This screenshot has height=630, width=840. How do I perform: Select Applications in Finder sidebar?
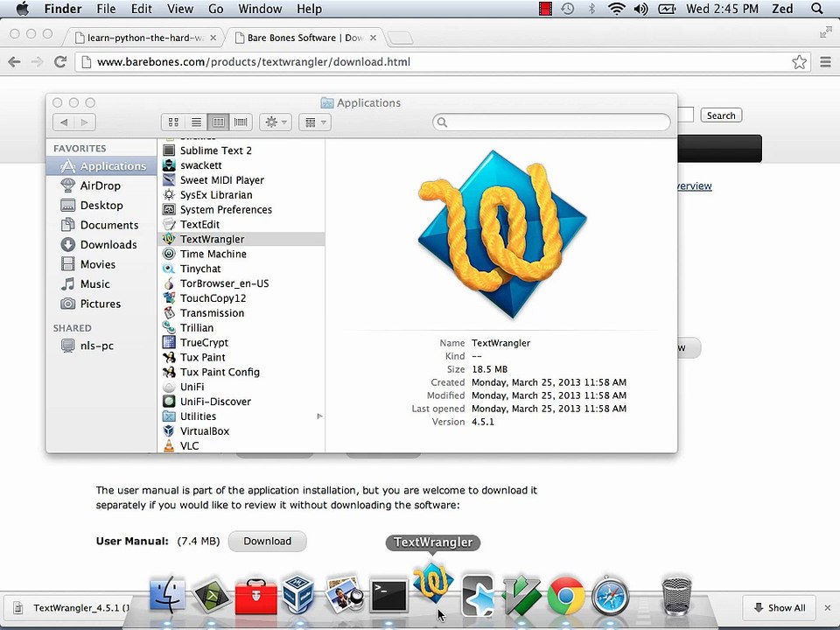tap(101, 166)
